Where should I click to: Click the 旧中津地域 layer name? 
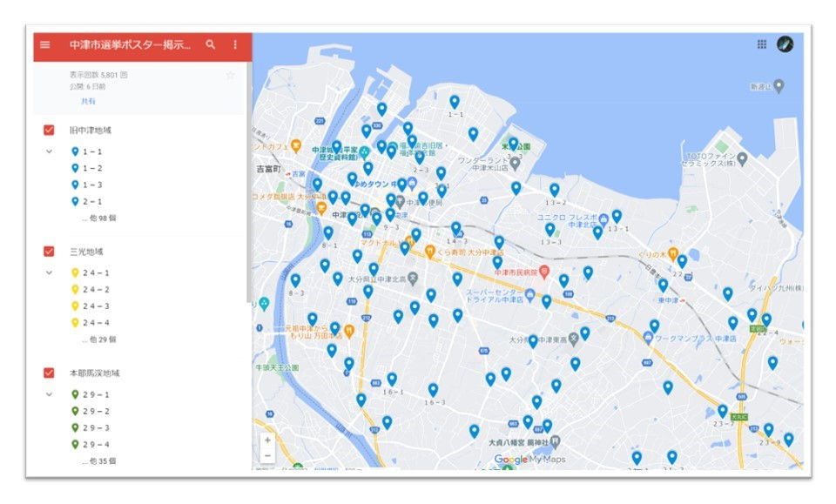[90, 131]
